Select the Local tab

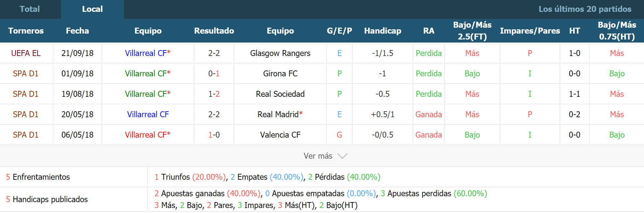(x=92, y=9)
